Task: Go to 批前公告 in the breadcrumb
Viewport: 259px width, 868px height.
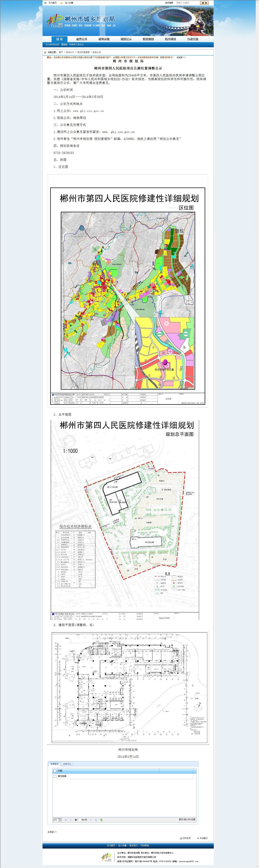Action: (97, 52)
